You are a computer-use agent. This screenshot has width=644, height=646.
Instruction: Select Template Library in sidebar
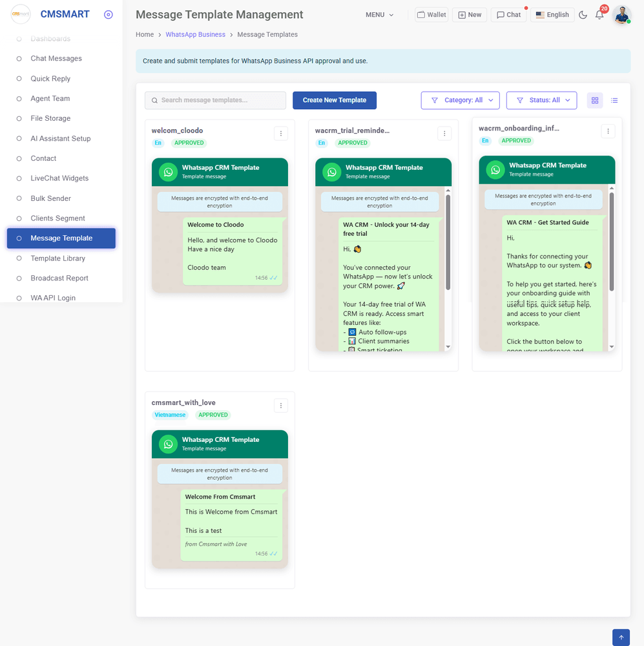click(57, 258)
